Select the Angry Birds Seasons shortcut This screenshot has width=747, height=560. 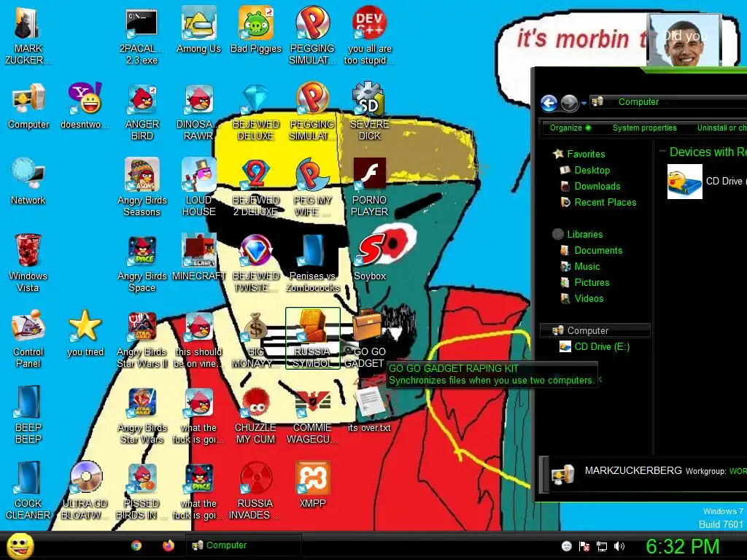pyautogui.click(x=142, y=187)
